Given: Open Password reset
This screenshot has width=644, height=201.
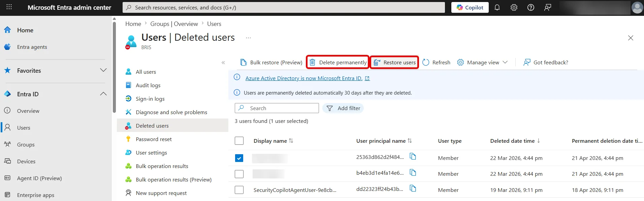Looking at the screenshot, I should coord(154,139).
